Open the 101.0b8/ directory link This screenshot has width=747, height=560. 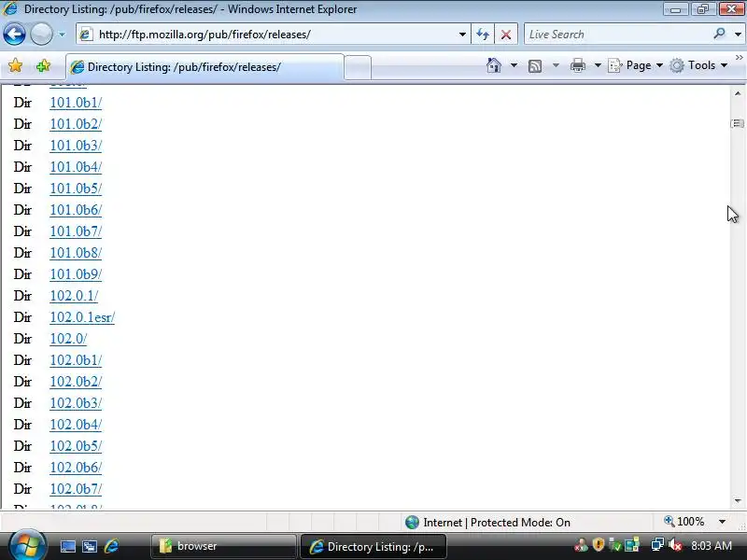[x=76, y=253]
